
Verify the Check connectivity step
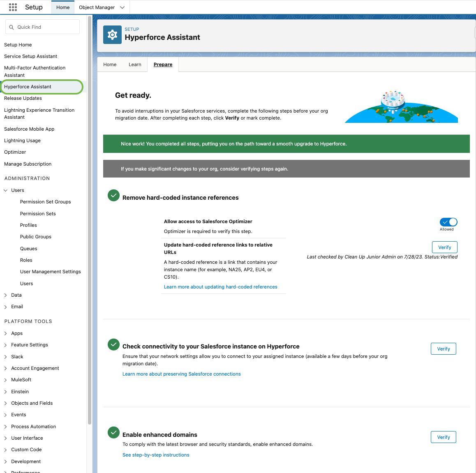pos(443,349)
